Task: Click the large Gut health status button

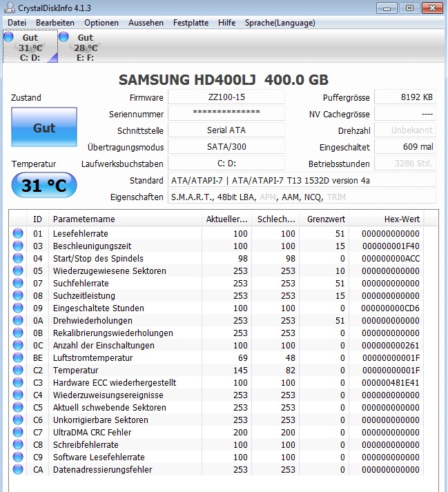Action: tap(44, 127)
